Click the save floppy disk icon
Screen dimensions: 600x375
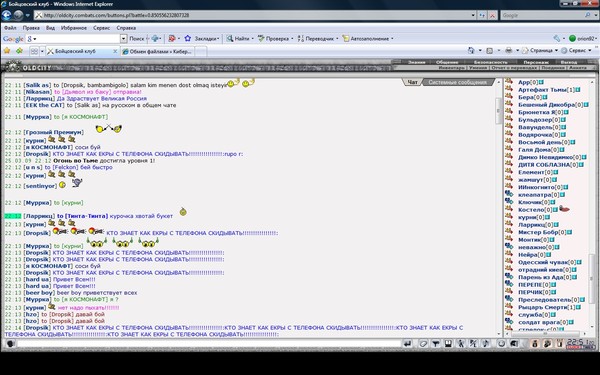click(x=448, y=344)
